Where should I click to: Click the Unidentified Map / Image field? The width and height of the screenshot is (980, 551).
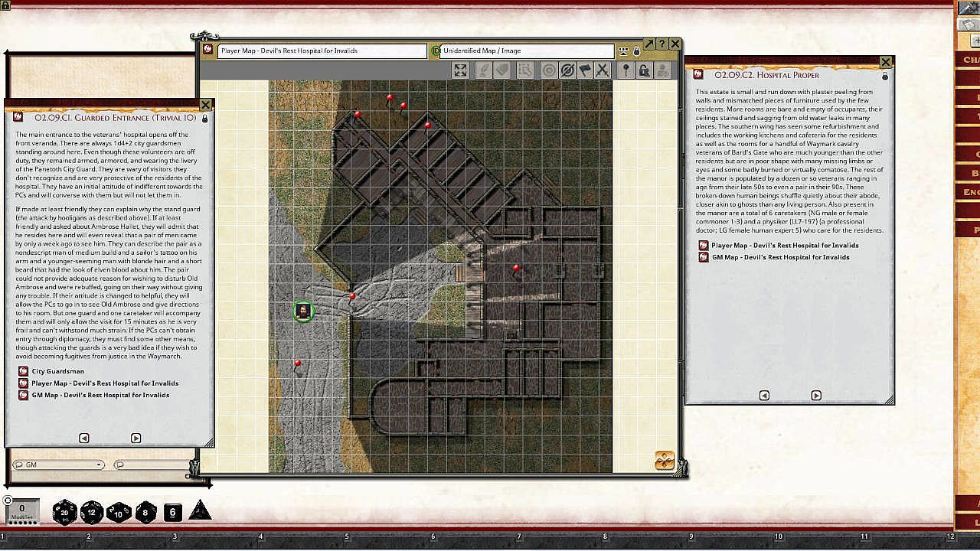tap(527, 51)
